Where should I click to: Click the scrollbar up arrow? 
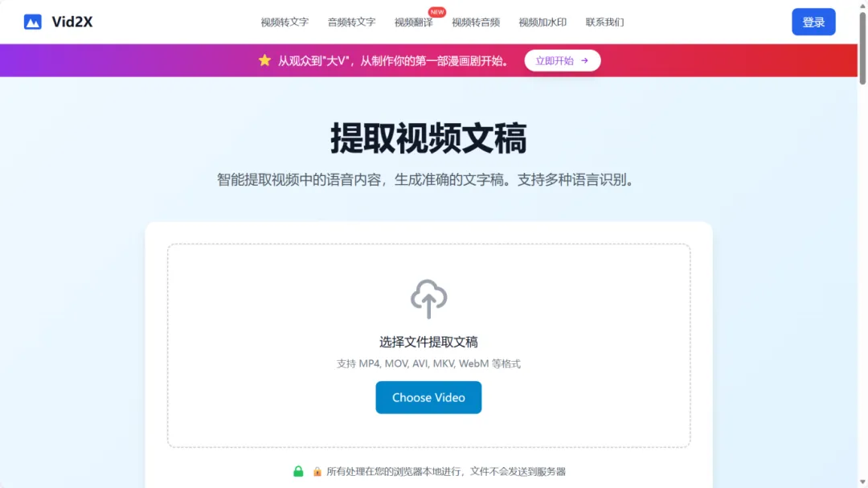pos(862,5)
